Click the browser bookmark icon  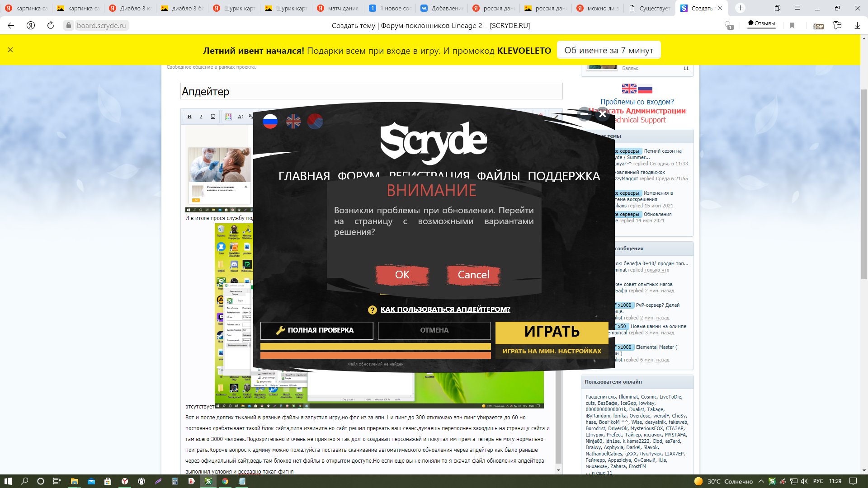click(792, 26)
